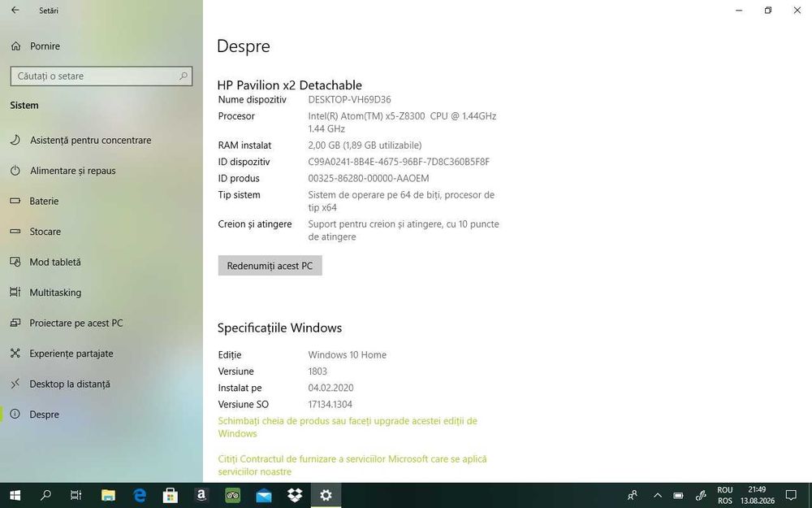Open the Mail app from the taskbar
This screenshot has width=812, height=508.
(x=264, y=496)
